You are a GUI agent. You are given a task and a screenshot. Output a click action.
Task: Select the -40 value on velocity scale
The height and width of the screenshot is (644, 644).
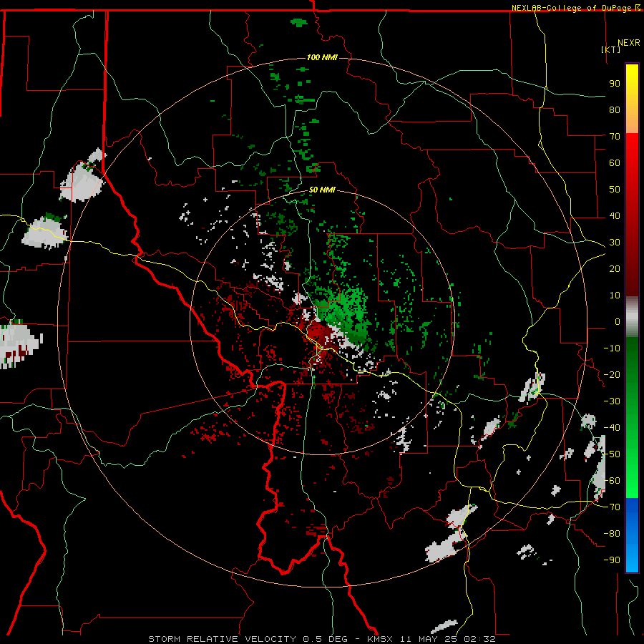click(612, 428)
